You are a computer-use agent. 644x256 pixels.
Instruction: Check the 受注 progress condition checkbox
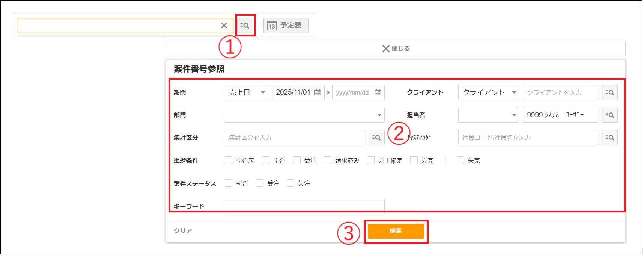click(x=297, y=160)
